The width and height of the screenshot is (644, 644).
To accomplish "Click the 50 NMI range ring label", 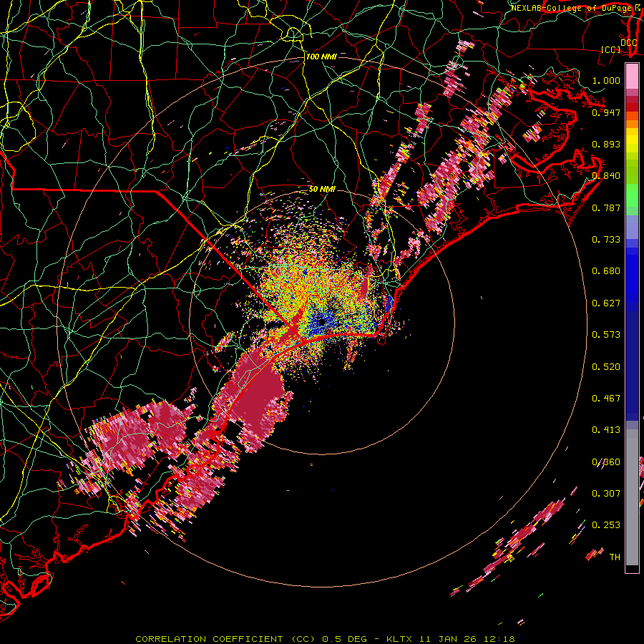I will tap(323, 190).
